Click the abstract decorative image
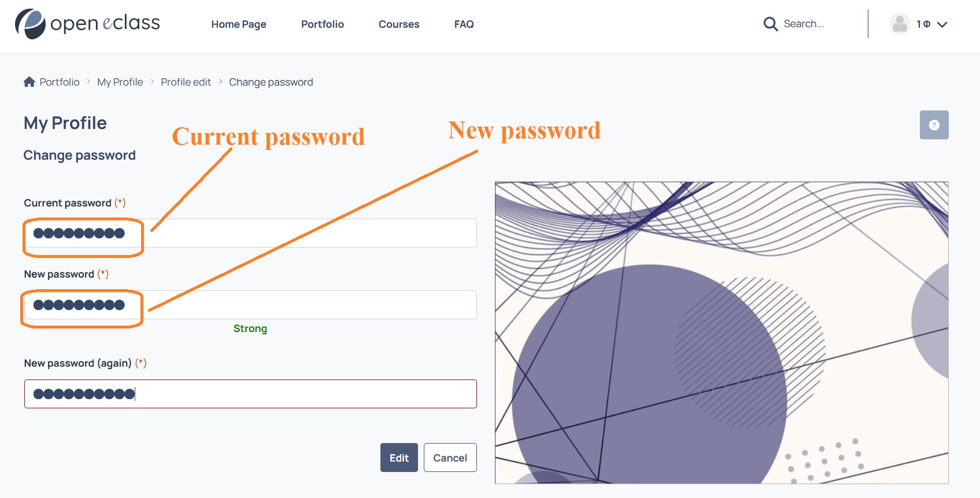Viewport: 980px width, 498px height. [x=722, y=333]
